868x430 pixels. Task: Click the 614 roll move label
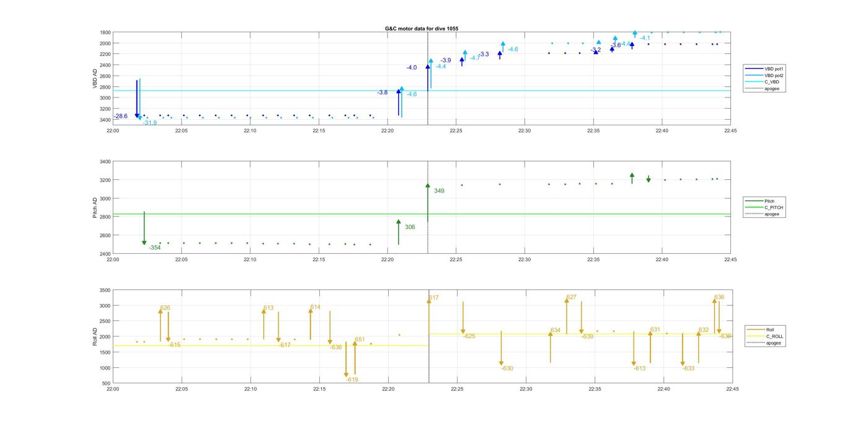coord(316,307)
